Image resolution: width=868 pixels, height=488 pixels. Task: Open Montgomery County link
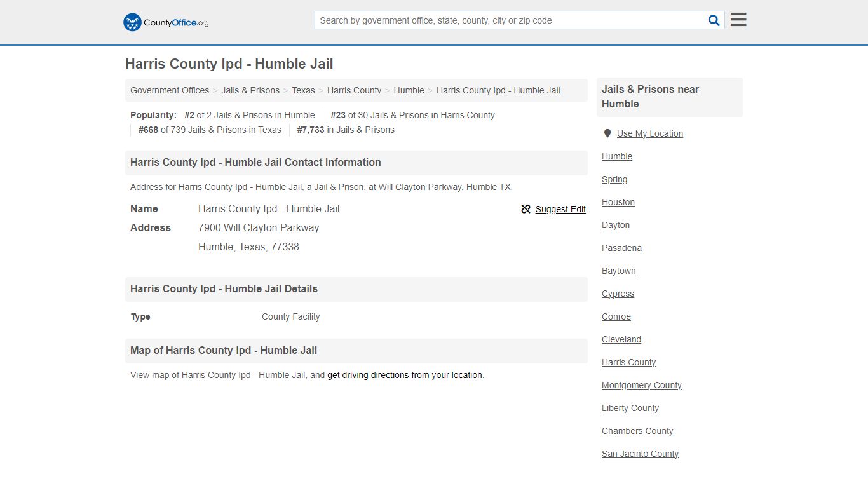642,385
